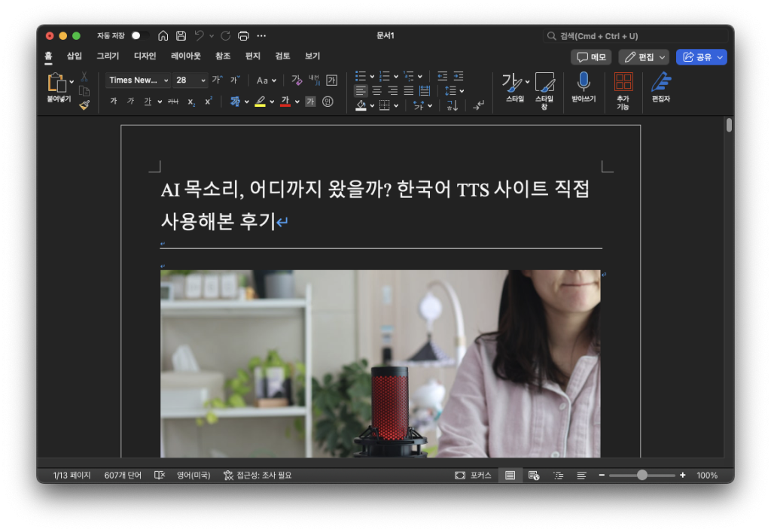This screenshot has height=532, width=771.
Task: Click the dictation microphone icon (받아쓰기)
Action: click(x=584, y=81)
